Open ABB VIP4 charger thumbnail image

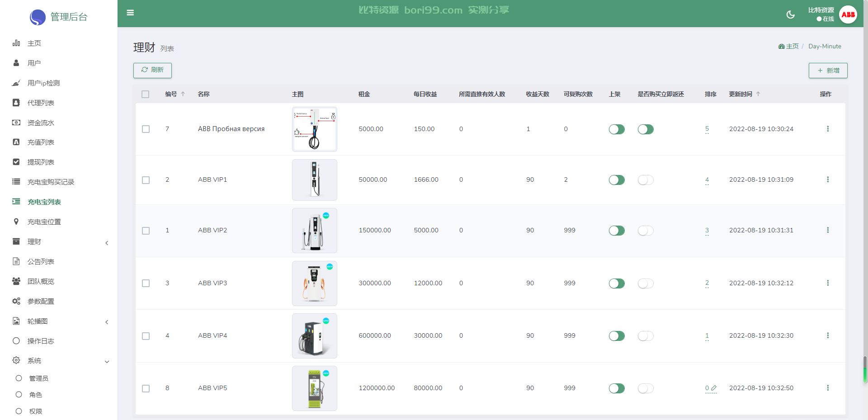pos(315,336)
